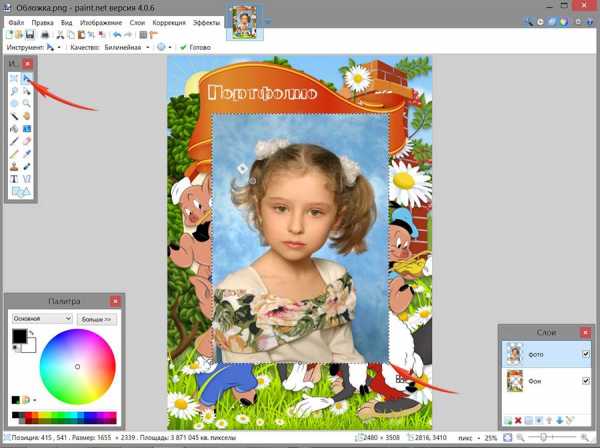Click the red Delete Layer icon
The height and width of the screenshot is (448, 600).
point(518,420)
